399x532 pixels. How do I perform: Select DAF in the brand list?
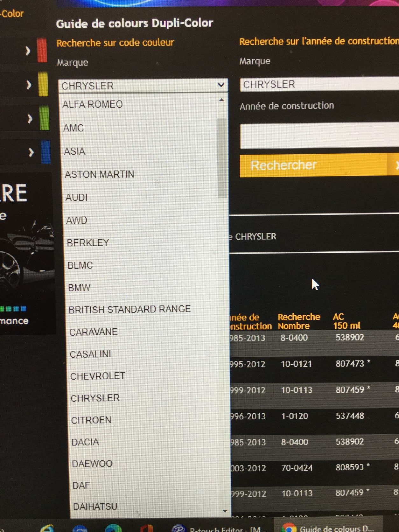[81, 485]
